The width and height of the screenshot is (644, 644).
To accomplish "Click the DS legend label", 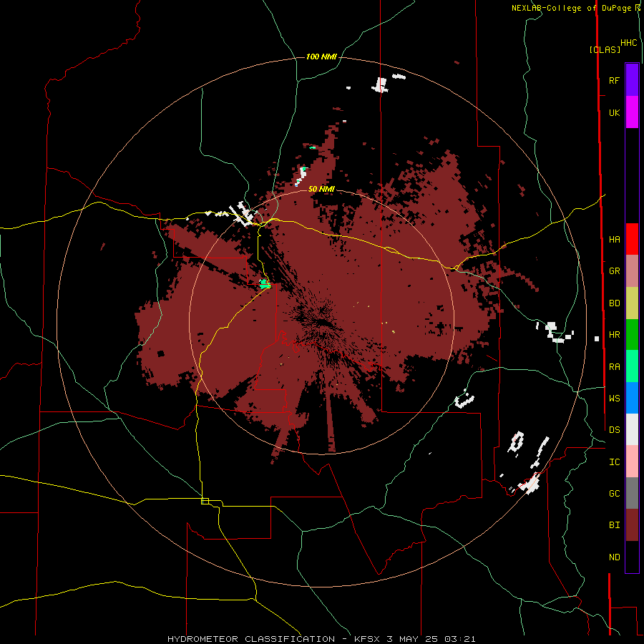I will pyautogui.click(x=614, y=430).
